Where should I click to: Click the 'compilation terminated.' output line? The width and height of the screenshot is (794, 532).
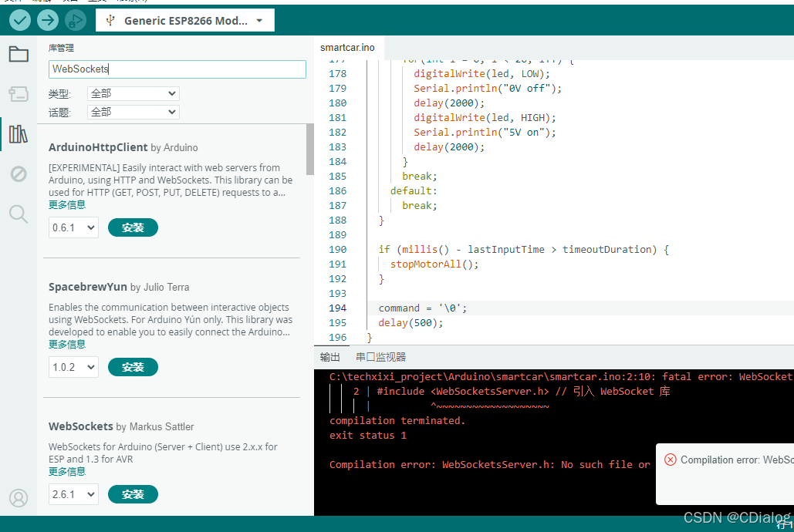coord(397,421)
